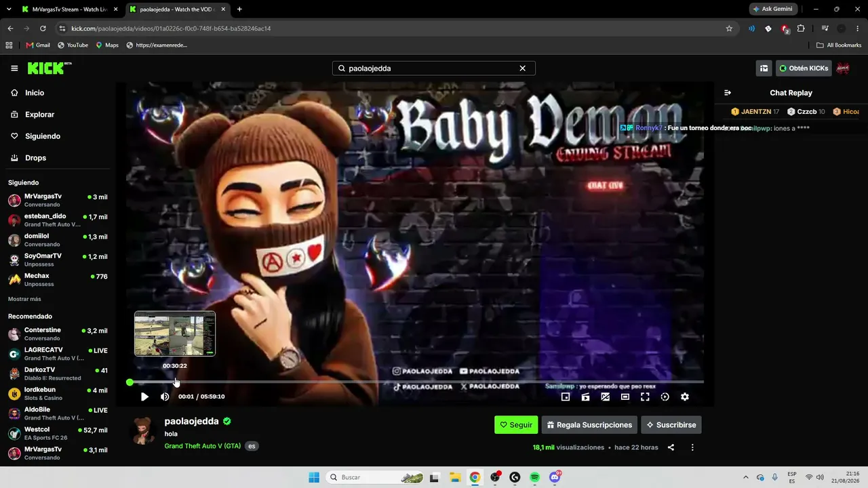868x488 pixels.
Task: Open the Grand Theft Auto V category link
Action: tap(203, 446)
